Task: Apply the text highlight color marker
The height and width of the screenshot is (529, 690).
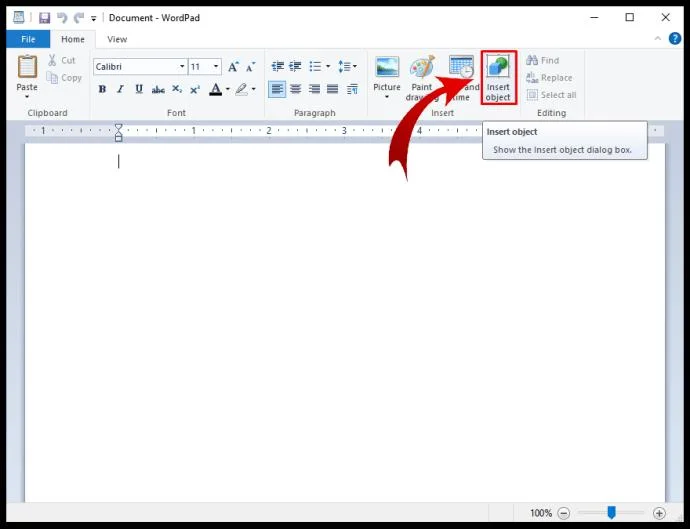Action: tap(241, 89)
